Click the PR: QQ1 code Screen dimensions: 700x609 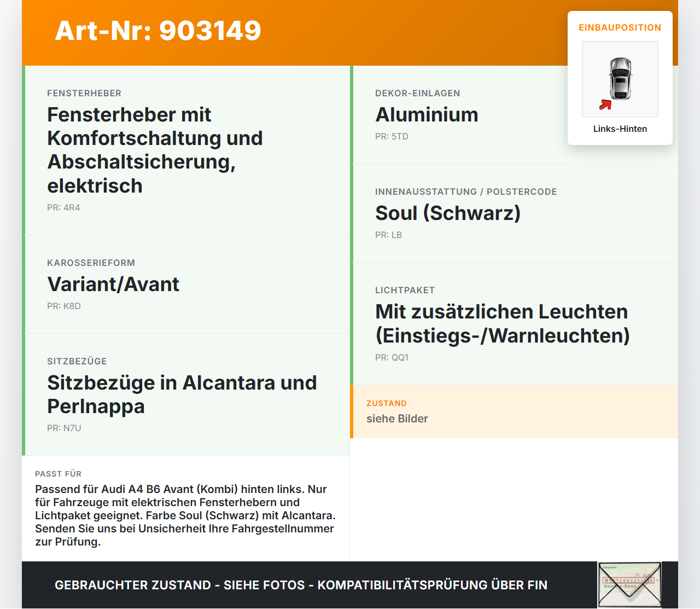pyautogui.click(x=392, y=357)
